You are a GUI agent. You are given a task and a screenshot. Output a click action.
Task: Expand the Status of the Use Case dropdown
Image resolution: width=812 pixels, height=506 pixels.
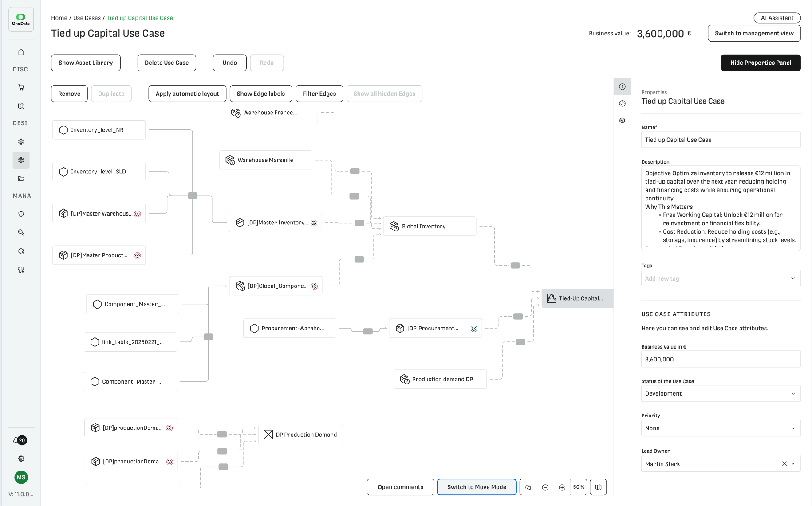click(721, 394)
